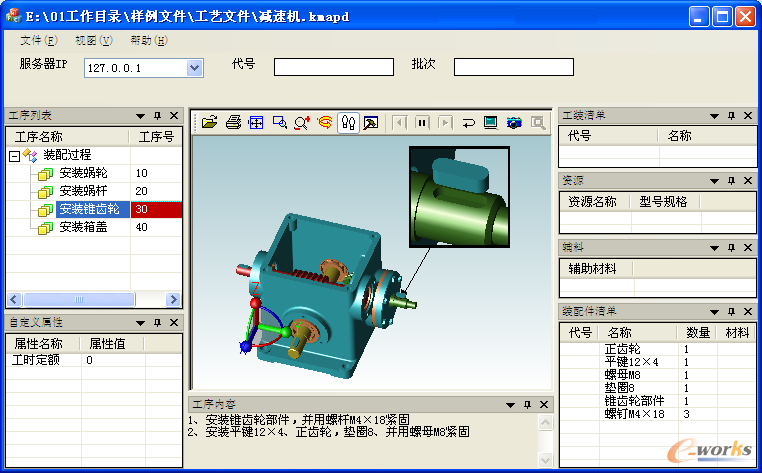Click the camera snapshot icon
The width and height of the screenshot is (762, 473).
point(514,123)
